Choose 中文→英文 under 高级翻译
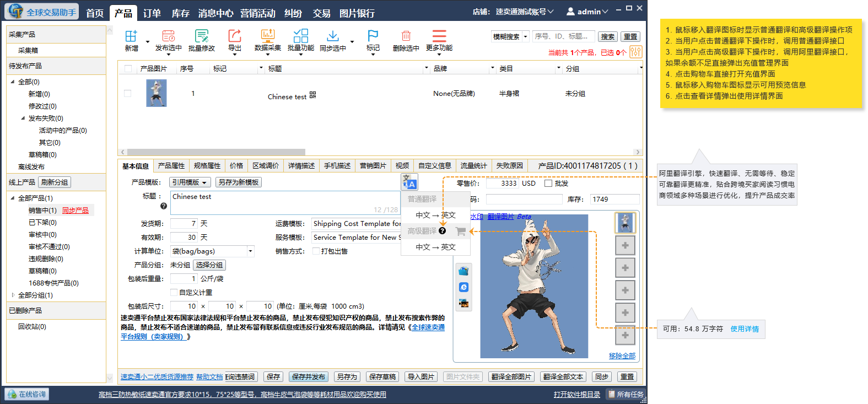868x404 pixels. point(435,247)
